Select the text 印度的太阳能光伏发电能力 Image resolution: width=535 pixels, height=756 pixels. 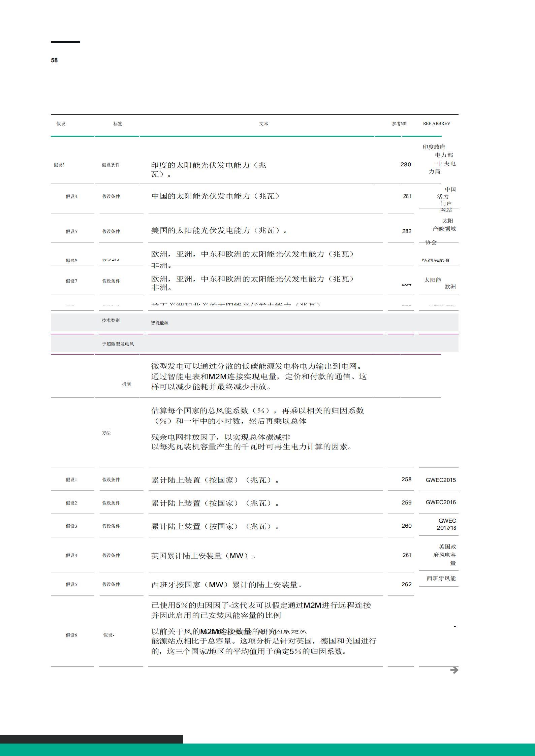(x=201, y=165)
